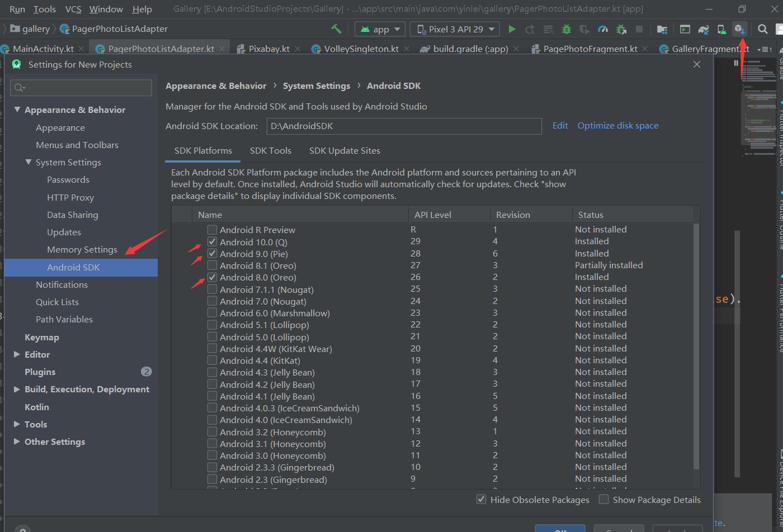783x532 pixels.
Task: Check Android 7.1.1 (Nougat) platform
Action: tap(212, 289)
